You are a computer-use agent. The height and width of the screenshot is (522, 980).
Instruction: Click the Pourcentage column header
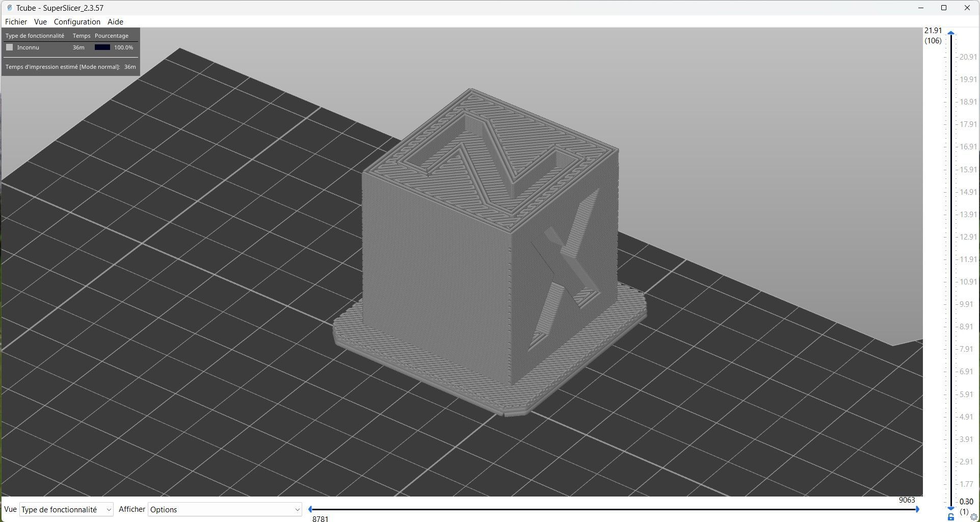click(x=112, y=36)
